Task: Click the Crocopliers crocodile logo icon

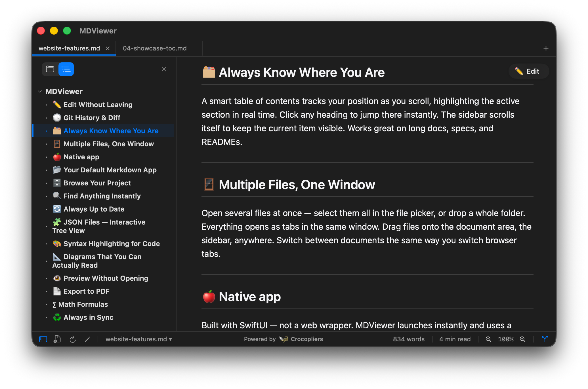Action: coord(283,339)
